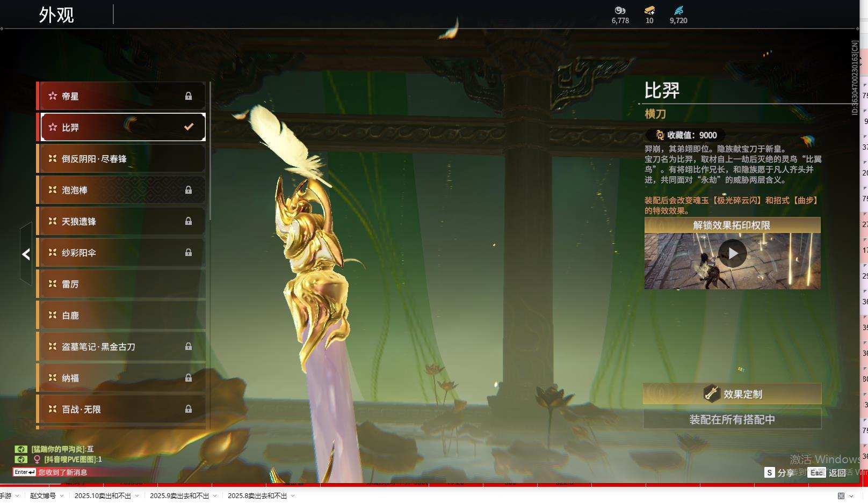
Task: Click the lock icon on 纳福 row
Action: (x=189, y=378)
